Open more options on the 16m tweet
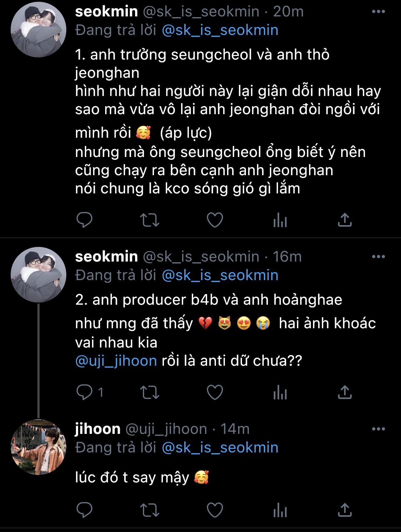Image resolution: width=401 pixels, height=532 pixels. click(x=378, y=257)
